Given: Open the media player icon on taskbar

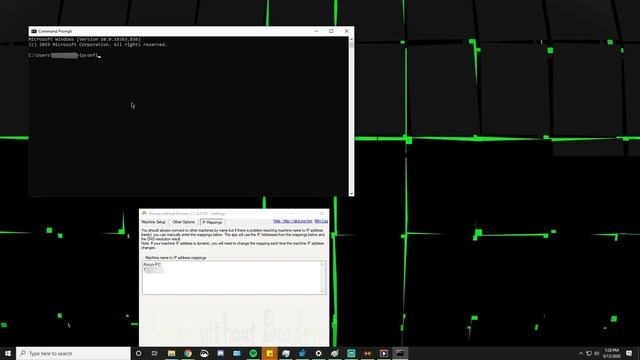Looking at the screenshot, I should pyautogui.click(x=384, y=353).
